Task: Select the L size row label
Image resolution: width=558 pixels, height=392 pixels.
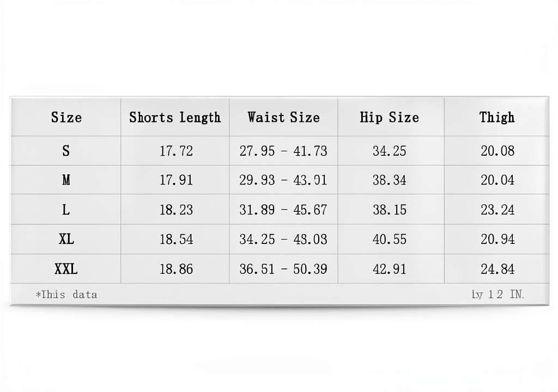Action: (66, 210)
